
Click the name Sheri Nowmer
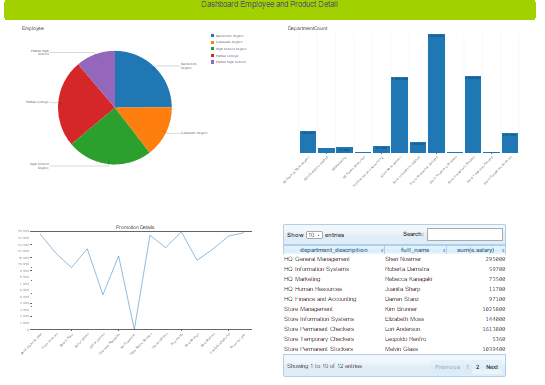tap(403, 259)
